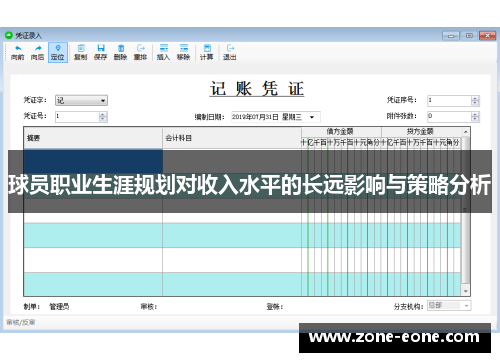This screenshot has width=500, height=362.
Task: Open the 凭证字 dropdown showing 记
Action: (81, 100)
